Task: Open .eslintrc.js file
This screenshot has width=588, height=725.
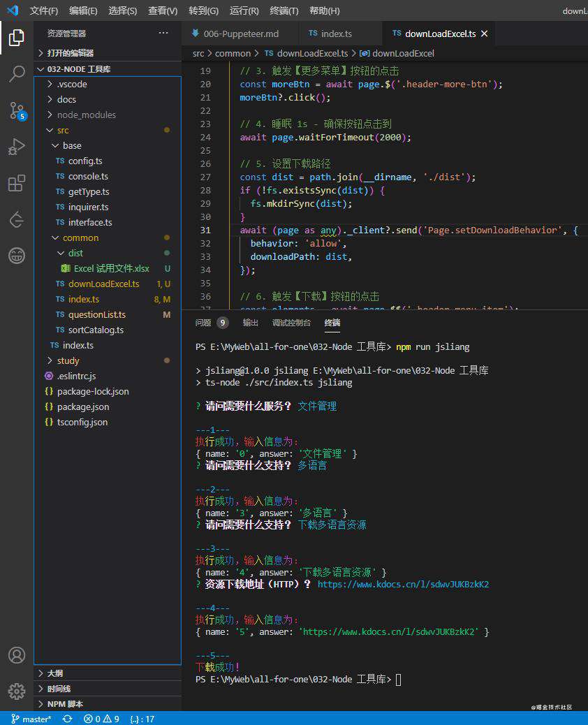Action: [x=108, y=376]
